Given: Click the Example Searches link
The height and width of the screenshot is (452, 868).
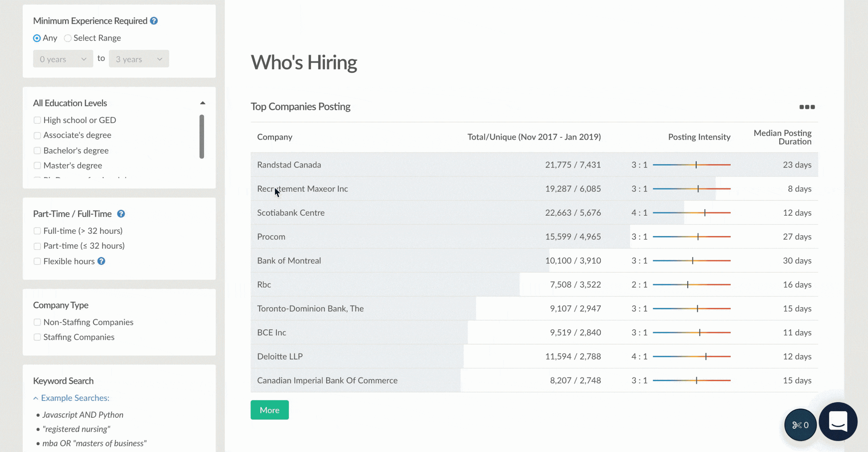Looking at the screenshot, I should coord(75,398).
